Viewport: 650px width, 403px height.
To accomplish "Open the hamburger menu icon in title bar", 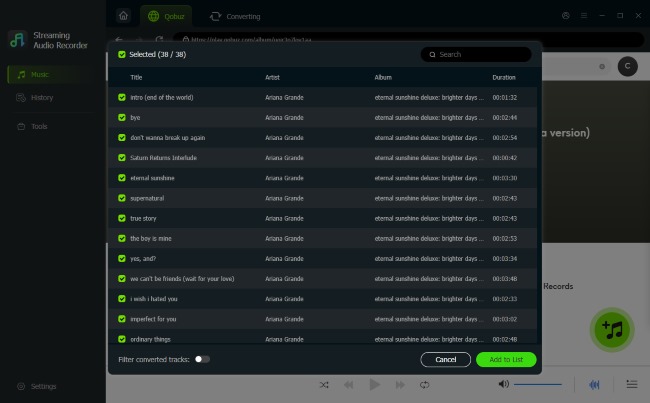I will coord(584,15).
